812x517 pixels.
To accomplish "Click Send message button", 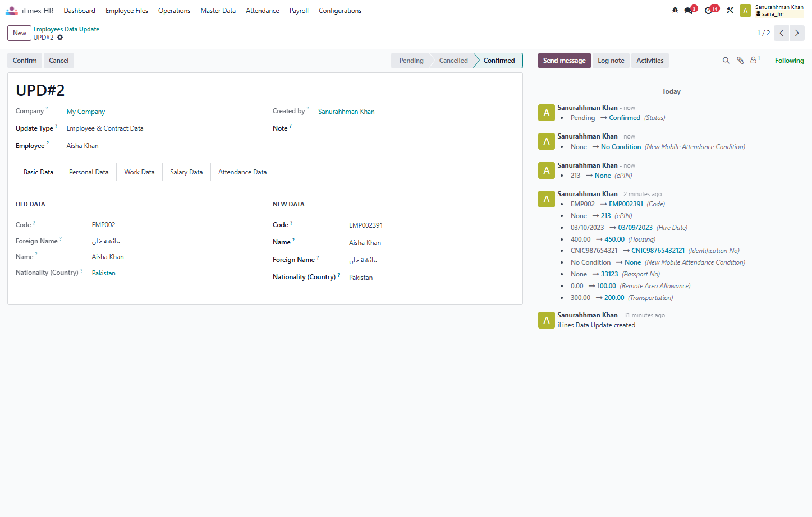I will 565,61.
